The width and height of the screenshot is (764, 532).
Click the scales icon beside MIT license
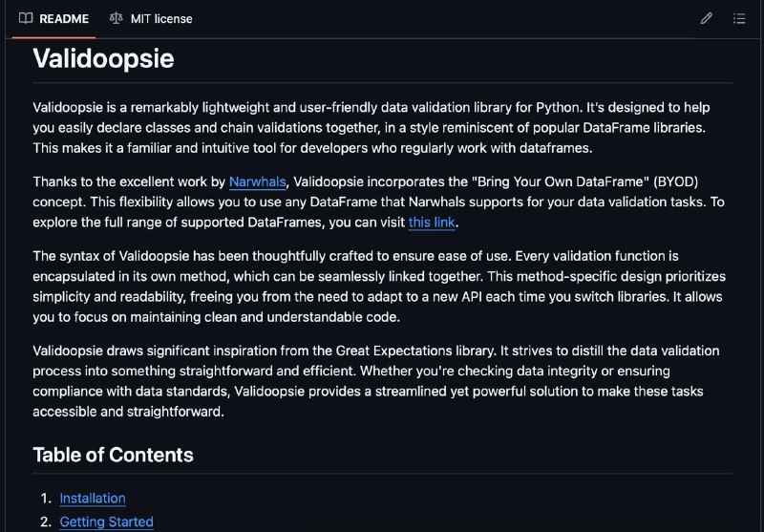[116, 18]
